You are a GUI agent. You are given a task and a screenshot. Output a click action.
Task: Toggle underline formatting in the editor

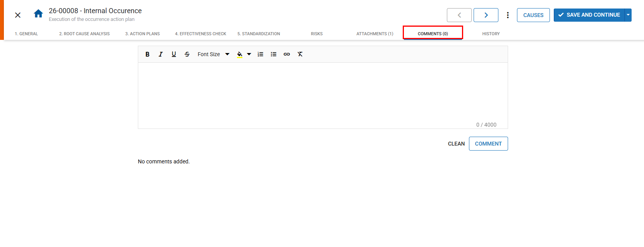[174, 55]
